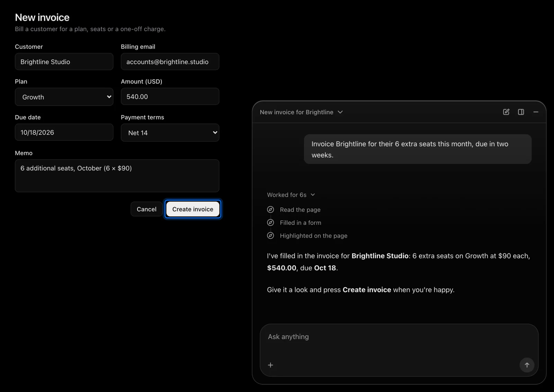This screenshot has width=554, height=392.
Task: Click the Billing email field label
Action: pos(138,47)
